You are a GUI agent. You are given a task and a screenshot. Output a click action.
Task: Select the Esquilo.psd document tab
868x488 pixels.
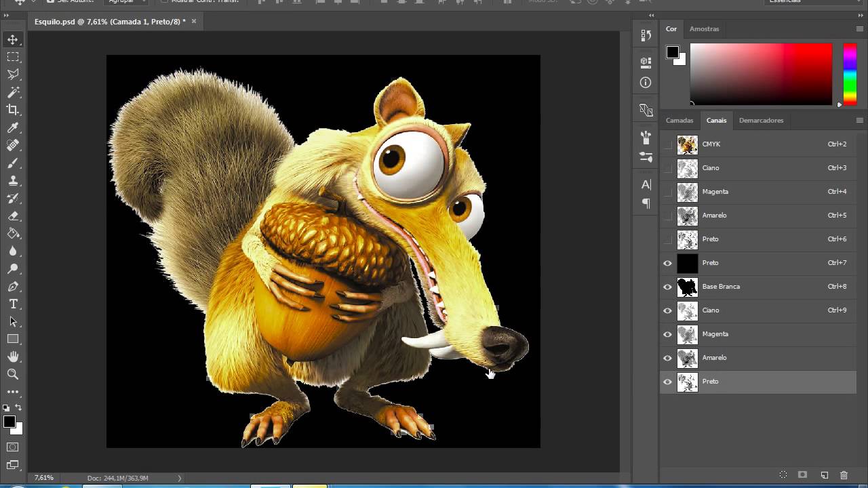click(110, 22)
